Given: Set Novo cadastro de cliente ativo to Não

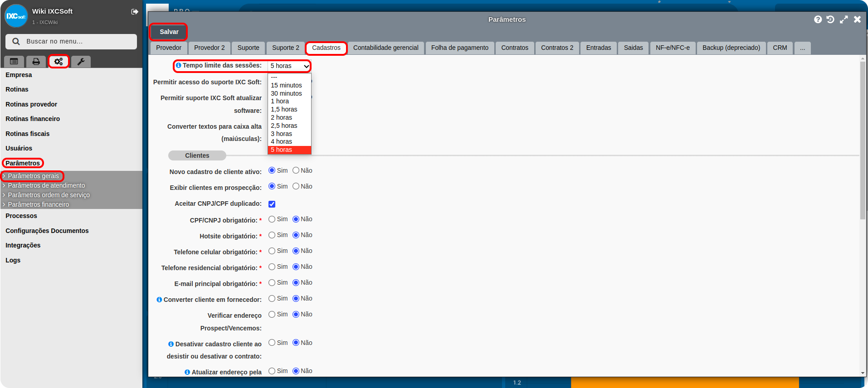Looking at the screenshot, I should (x=296, y=170).
